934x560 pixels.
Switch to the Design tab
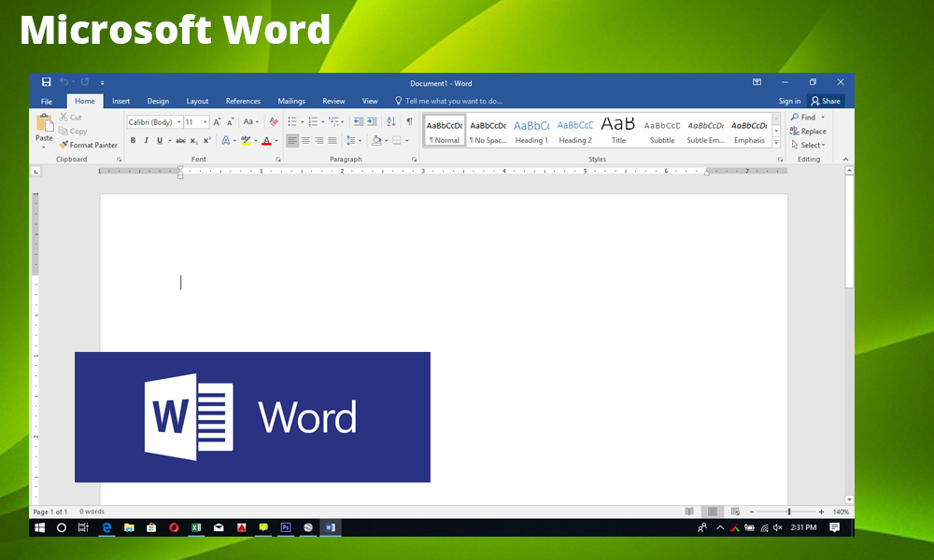(158, 101)
